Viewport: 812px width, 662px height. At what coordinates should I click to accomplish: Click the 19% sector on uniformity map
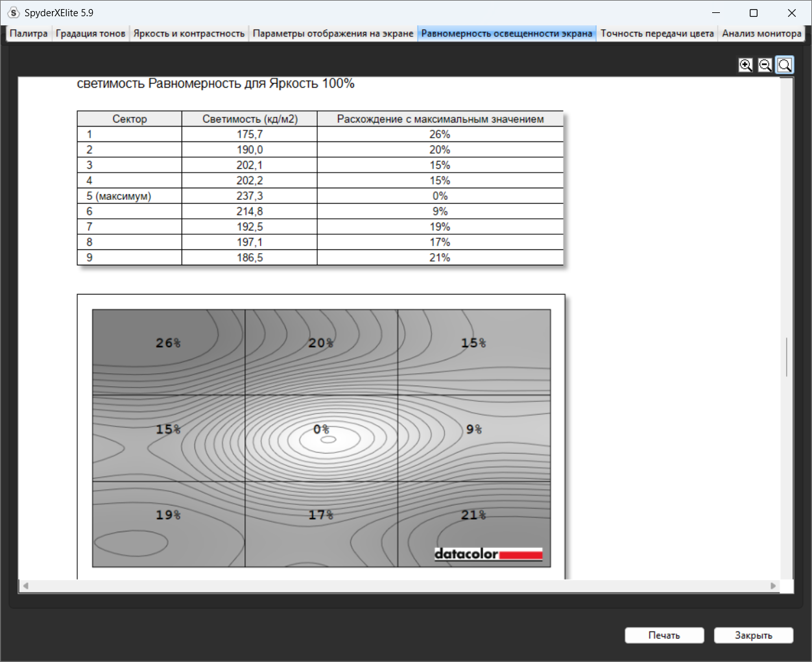tap(169, 524)
